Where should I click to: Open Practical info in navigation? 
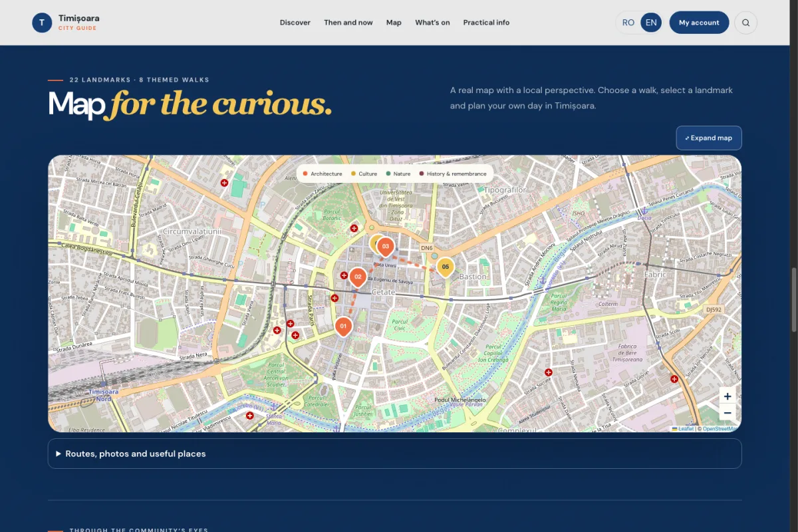(486, 23)
